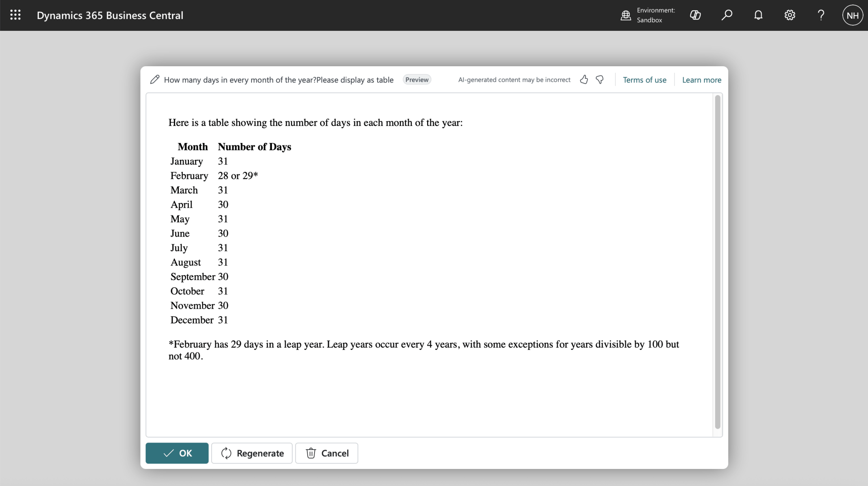The width and height of the screenshot is (868, 486).
Task: Open the settings gear icon
Action: click(x=790, y=15)
